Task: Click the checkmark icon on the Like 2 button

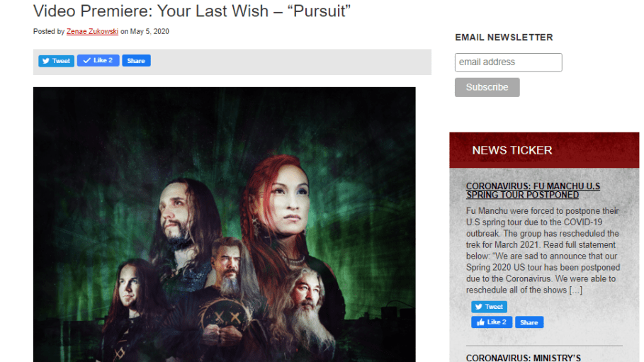Action: click(86, 60)
